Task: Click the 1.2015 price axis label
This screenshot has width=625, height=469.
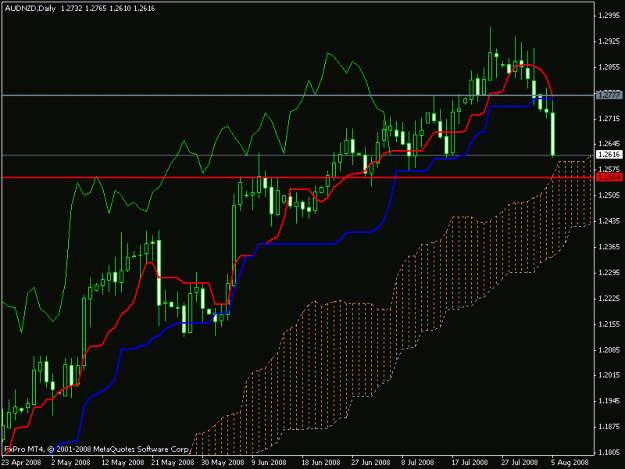Action: click(x=609, y=375)
